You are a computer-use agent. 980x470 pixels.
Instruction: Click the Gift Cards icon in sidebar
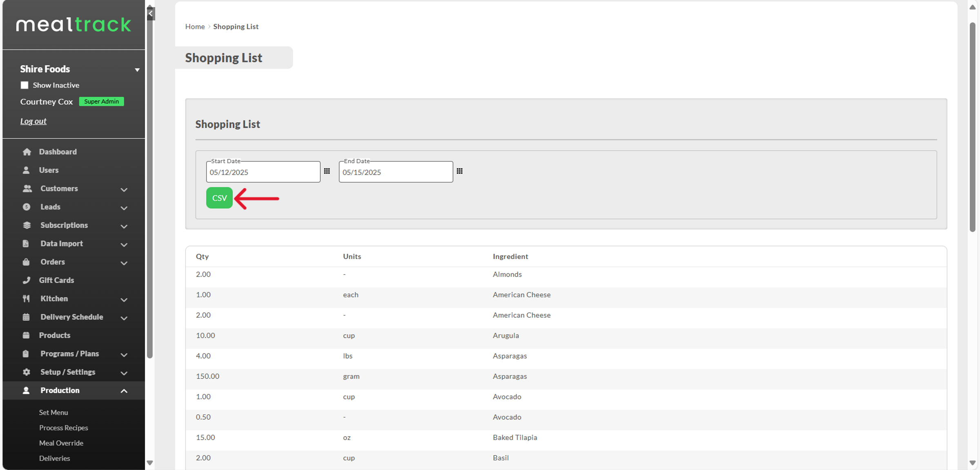point(27,280)
